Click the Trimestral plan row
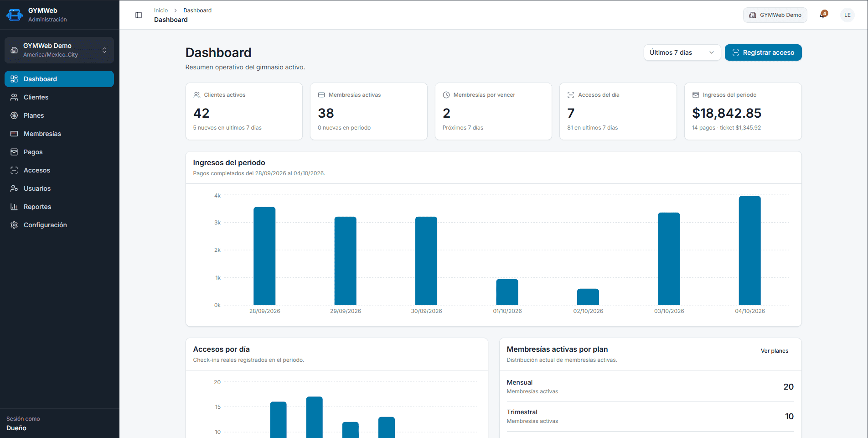The width and height of the screenshot is (868, 438). pyautogui.click(x=650, y=417)
